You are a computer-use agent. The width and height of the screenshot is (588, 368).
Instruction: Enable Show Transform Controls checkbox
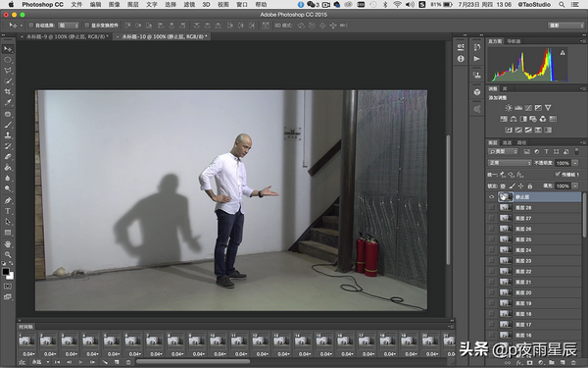click(86, 26)
